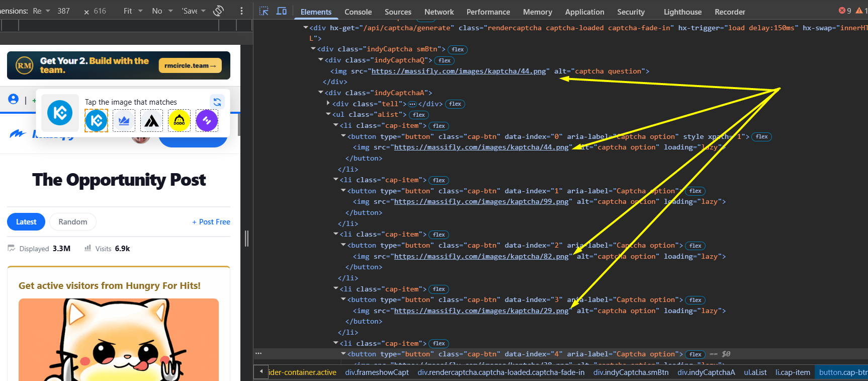
Task: Toggle the device toolbar icon in DevTools
Action: pos(282,11)
